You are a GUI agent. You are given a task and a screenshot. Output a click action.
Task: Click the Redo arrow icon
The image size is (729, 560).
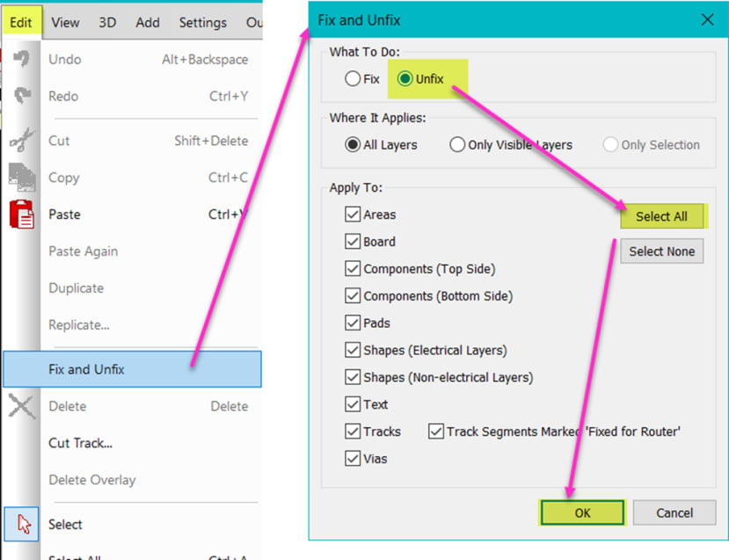(22, 95)
